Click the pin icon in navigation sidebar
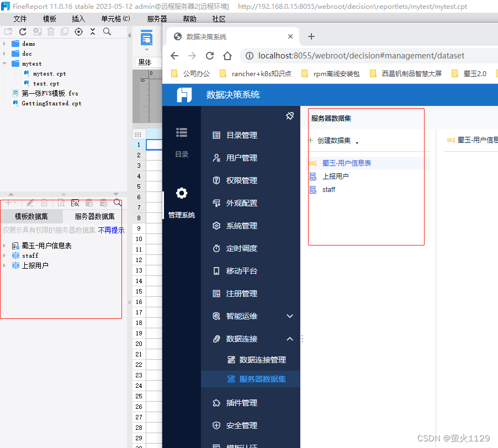The image size is (498, 448). [290, 116]
